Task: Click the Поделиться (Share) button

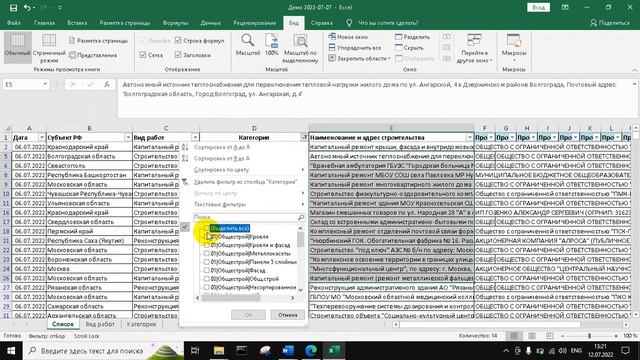Action: [x=610, y=23]
